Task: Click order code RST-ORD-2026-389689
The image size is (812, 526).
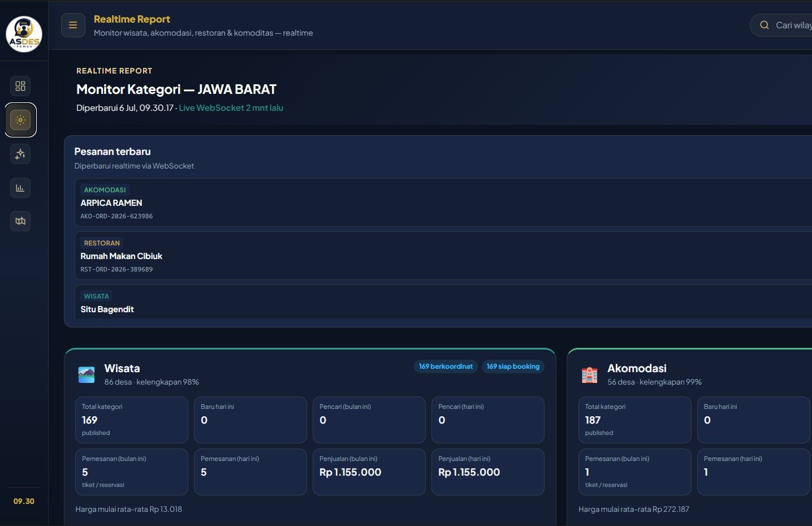Action: tap(116, 269)
